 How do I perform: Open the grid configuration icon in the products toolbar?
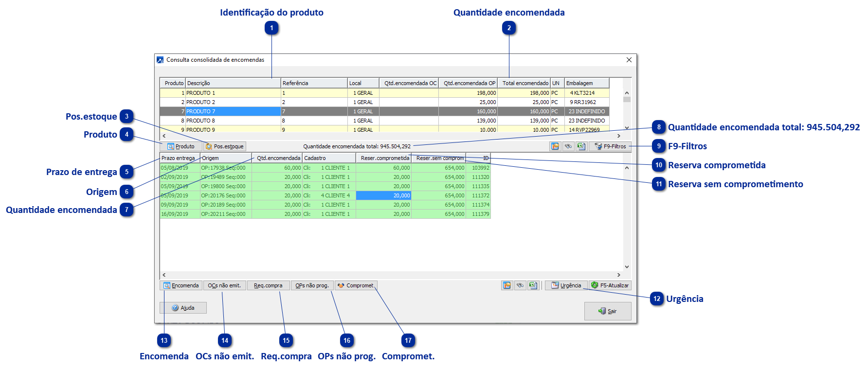[555, 146]
